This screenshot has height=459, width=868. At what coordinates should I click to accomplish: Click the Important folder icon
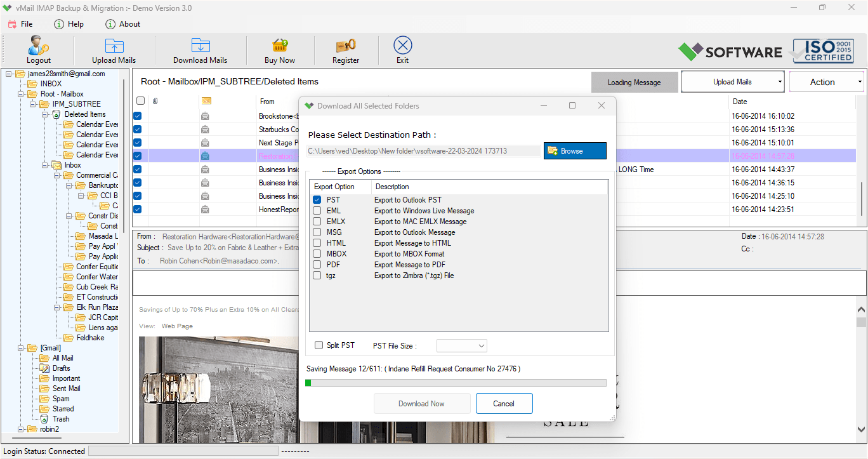pyautogui.click(x=44, y=378)
